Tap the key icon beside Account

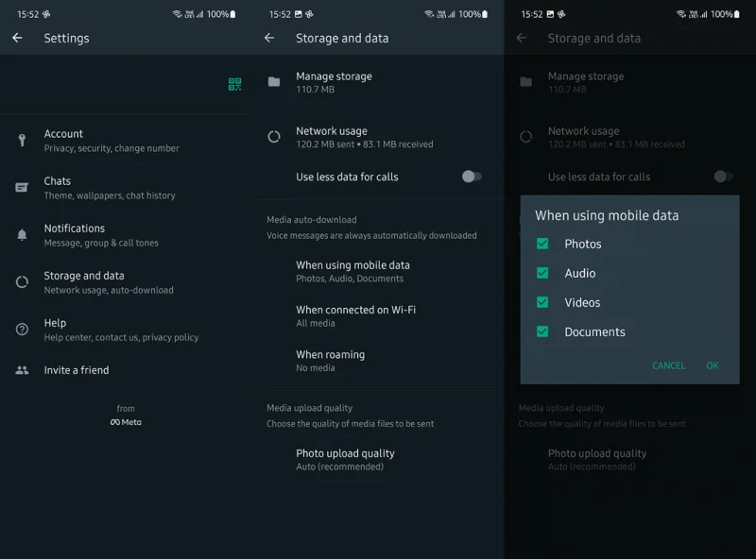(22, 141)
